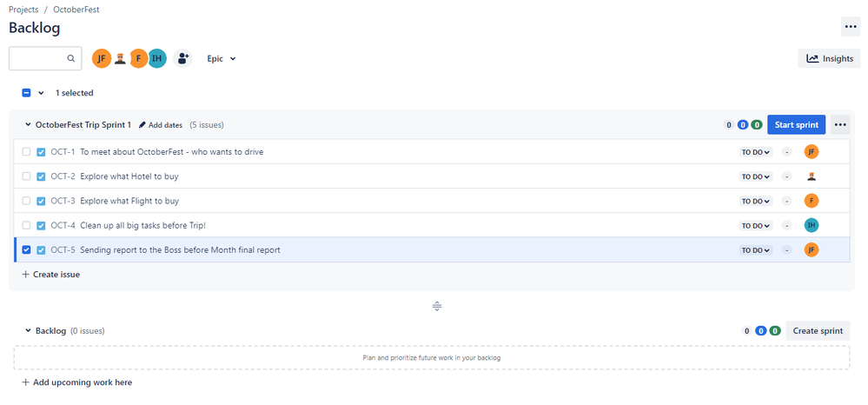Open selection options chevron beside 1 selected

tap(41, 93)
